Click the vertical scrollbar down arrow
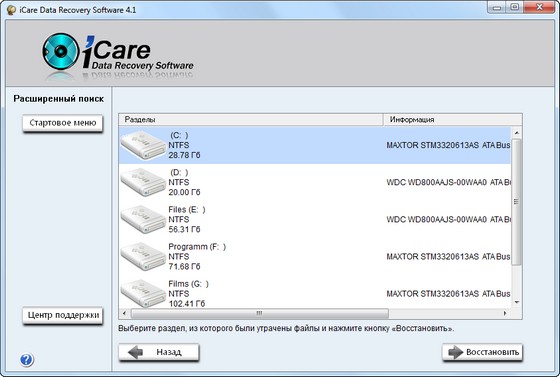 coord(516,302)
